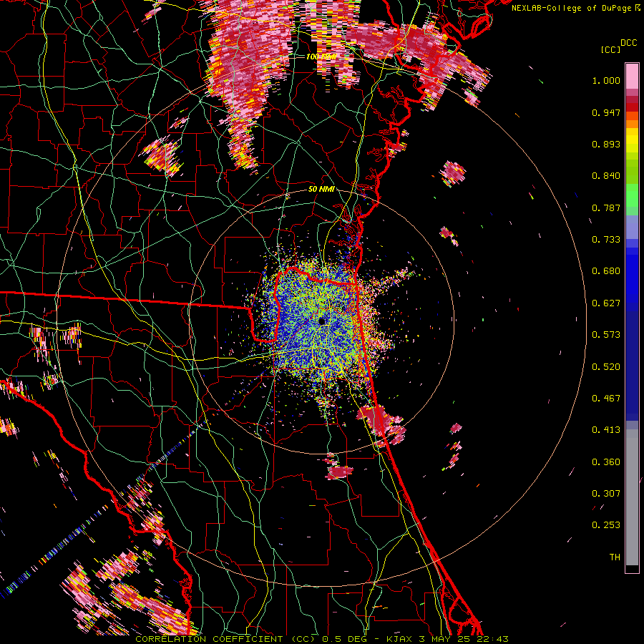The height and width of the screenshot is (644, 644).
Task: Select the 0.947 color scale value
Action: point(606,112)
